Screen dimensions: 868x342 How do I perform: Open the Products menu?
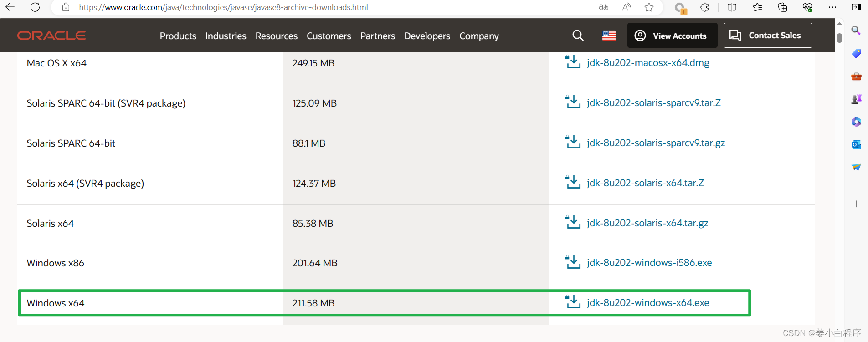(x=178, y=36)
